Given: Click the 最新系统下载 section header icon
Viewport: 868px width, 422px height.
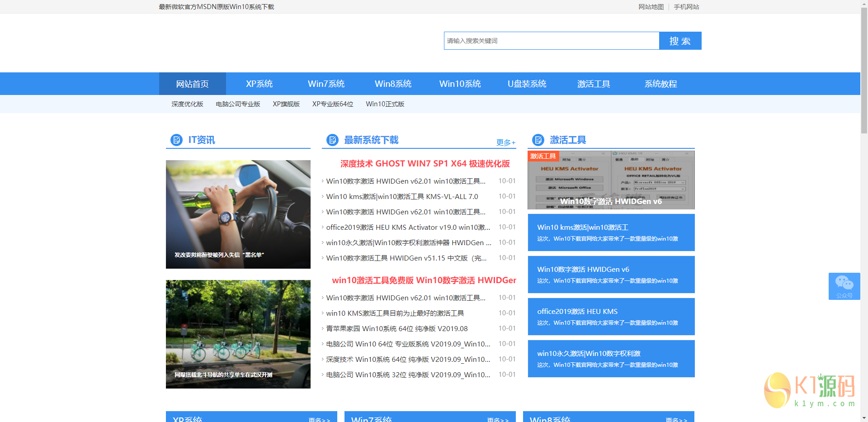Looking at the screenshot, I should tap(332, 140).
